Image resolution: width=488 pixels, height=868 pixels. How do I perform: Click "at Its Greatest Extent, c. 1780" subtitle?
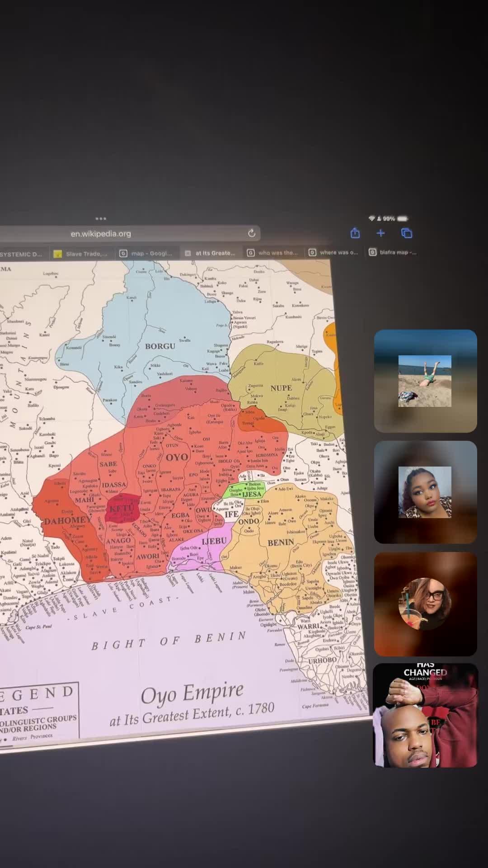[192, 714]
